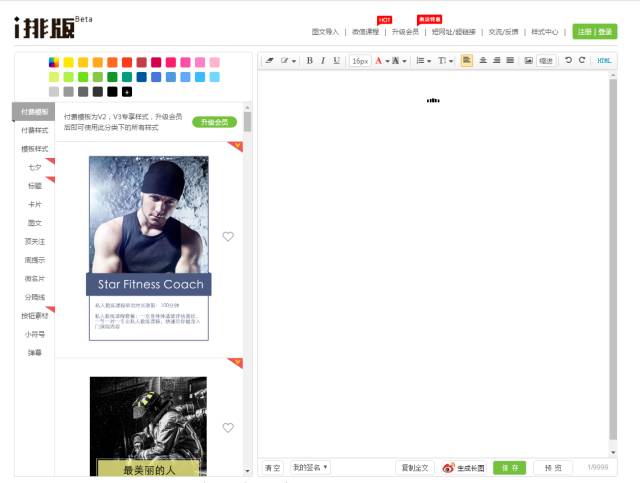Click the eraser clear-format icon
Image resolution: width=640 pixels, height=483 pixels.
click(x=269, y=60)
